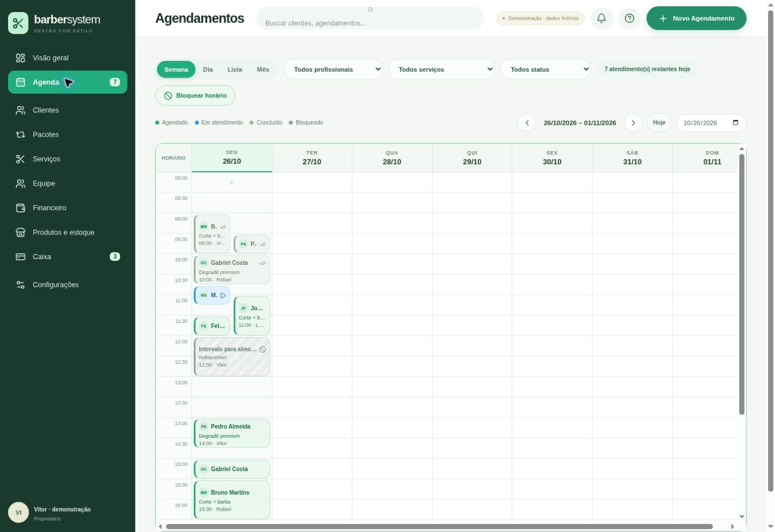Switch to Mês view
Viewport: 775px width, 532px height.
(x=263, y=70)
